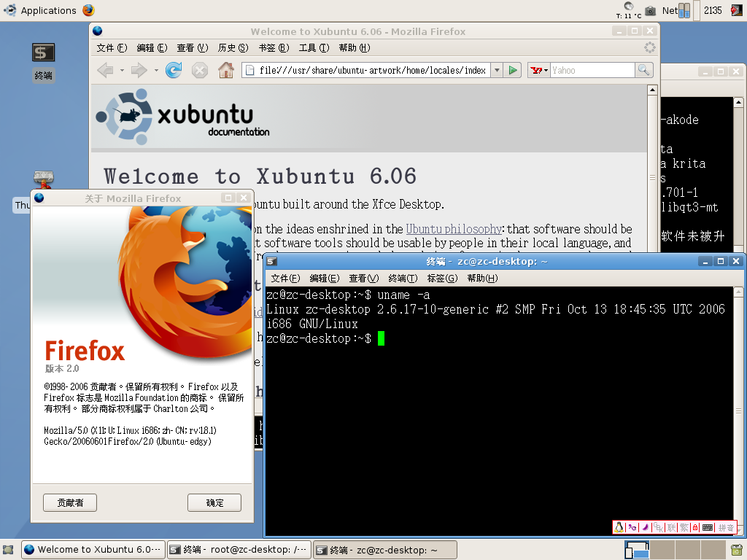Image resolution: width=747 pixels, height=560 pixels.
Task: Click the green Go arrow button
Action: click(x=513, y=71)
